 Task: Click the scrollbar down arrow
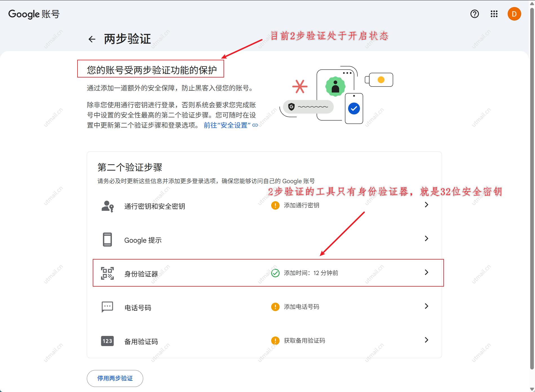pyautogui.click(x=532, y=389)
